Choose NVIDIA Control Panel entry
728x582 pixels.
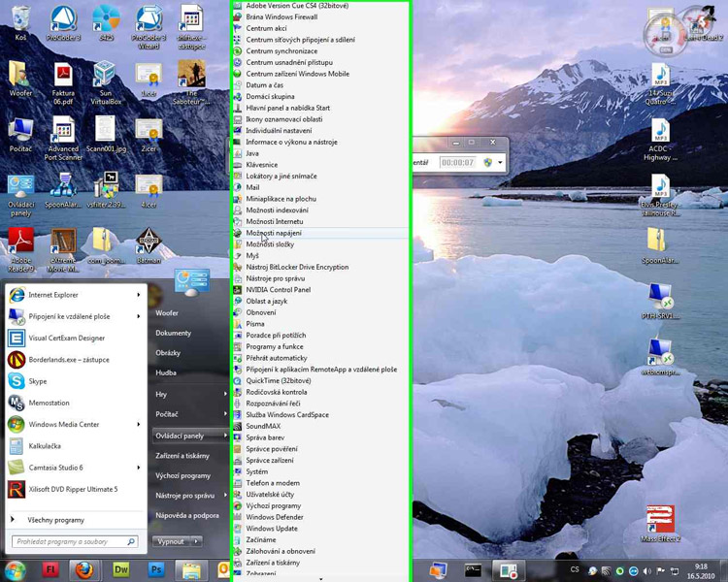(278, 290)
